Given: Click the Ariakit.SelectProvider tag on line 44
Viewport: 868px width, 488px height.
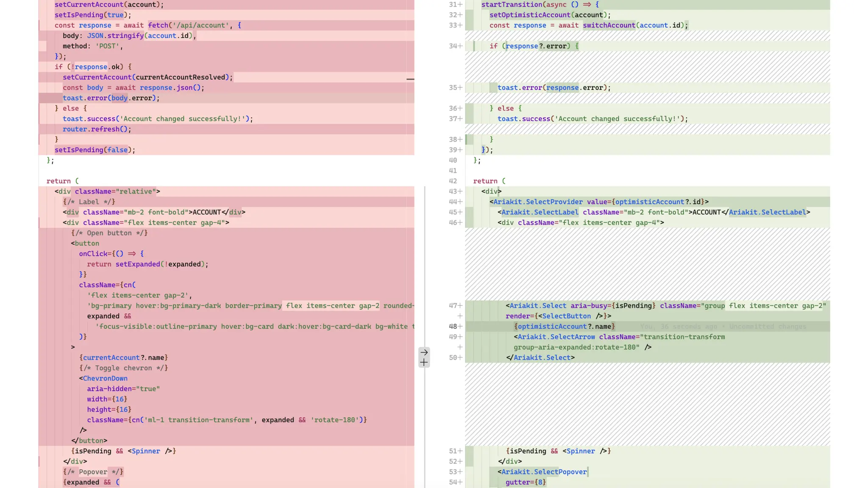Looking at the screenshot, I should pyautogui.click(x=537, y=202).
